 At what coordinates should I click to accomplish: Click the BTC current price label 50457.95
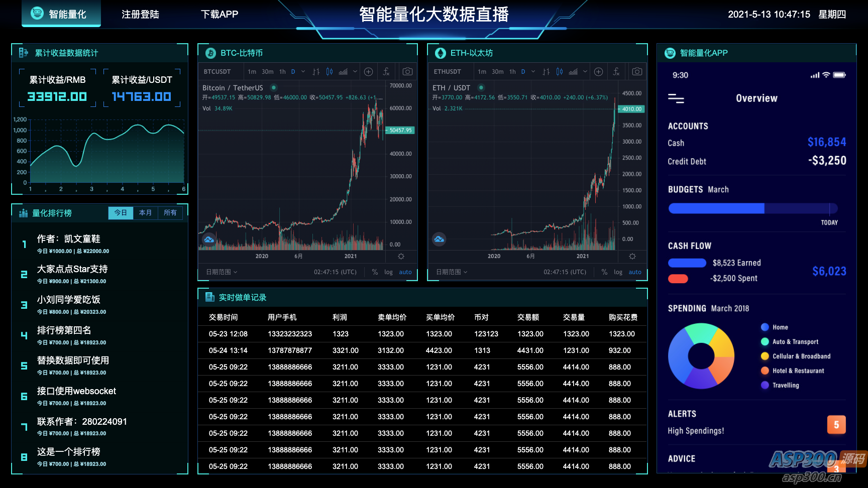tap(400, 131)
